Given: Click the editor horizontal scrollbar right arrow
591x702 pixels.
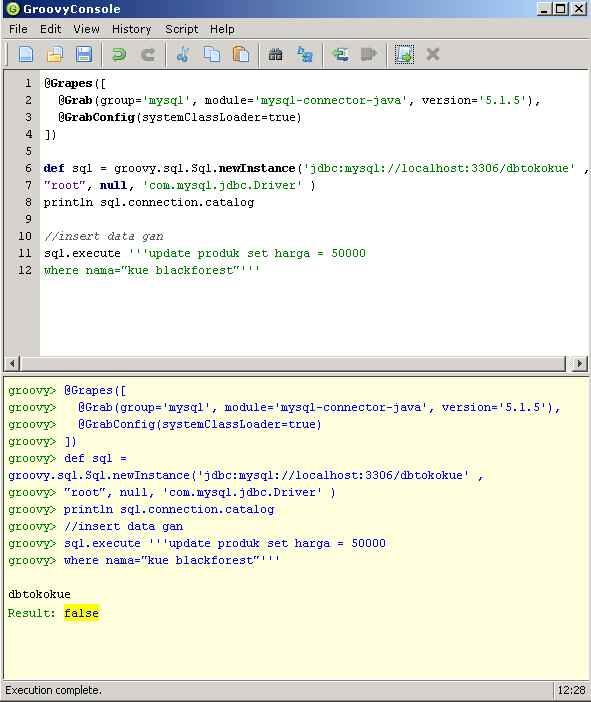Looking at the screenshot, I should click(x=579, y=363).
